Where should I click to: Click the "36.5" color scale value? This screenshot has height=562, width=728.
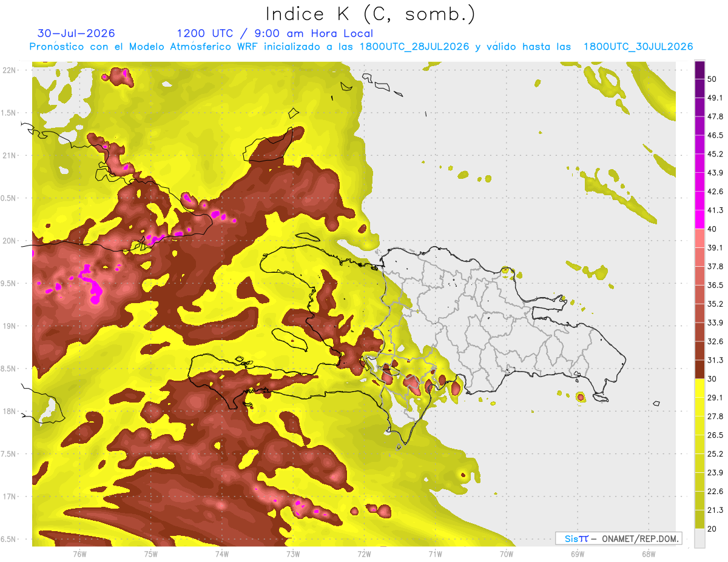point(715,285)
